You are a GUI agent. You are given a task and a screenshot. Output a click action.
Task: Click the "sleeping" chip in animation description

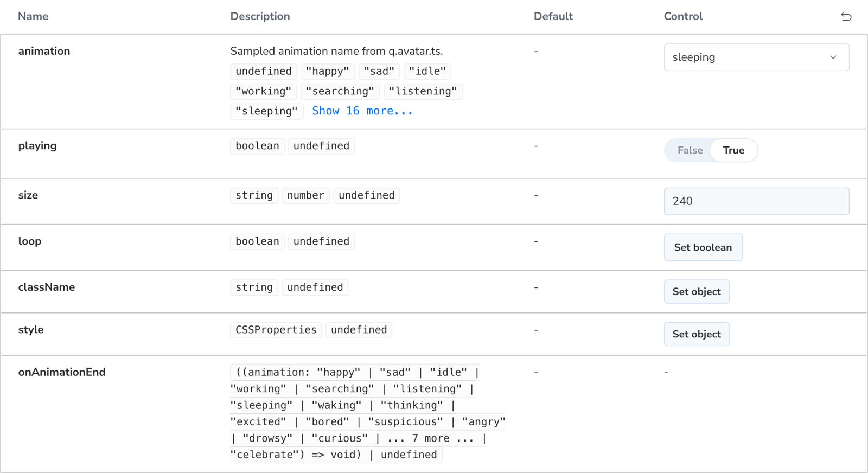[x=266, y=111]
